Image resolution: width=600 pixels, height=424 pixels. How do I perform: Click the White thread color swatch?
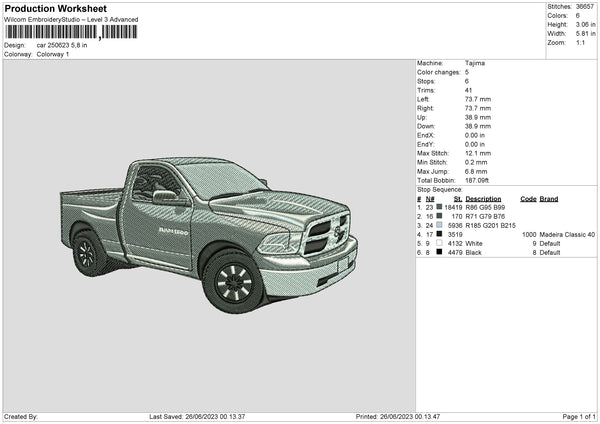(x=439, y=243)
